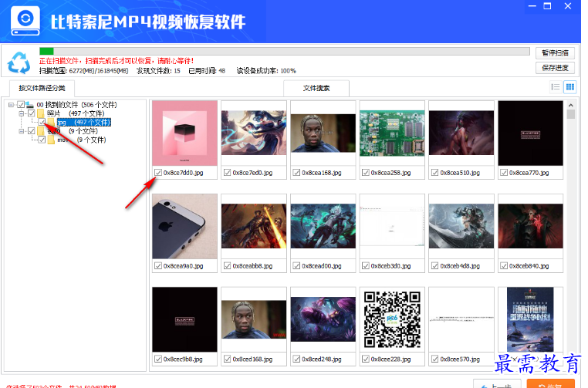
Task: Uncheck file 0x8cea258.jpg
Action: coord(366,173)
